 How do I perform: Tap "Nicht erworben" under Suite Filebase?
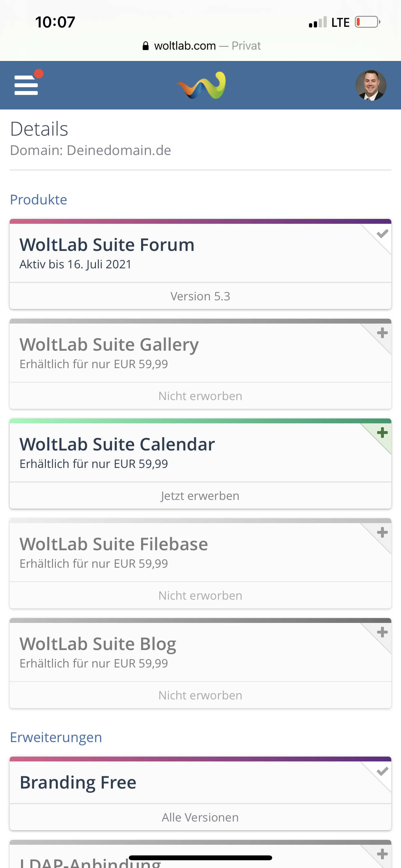pos(200,595)
